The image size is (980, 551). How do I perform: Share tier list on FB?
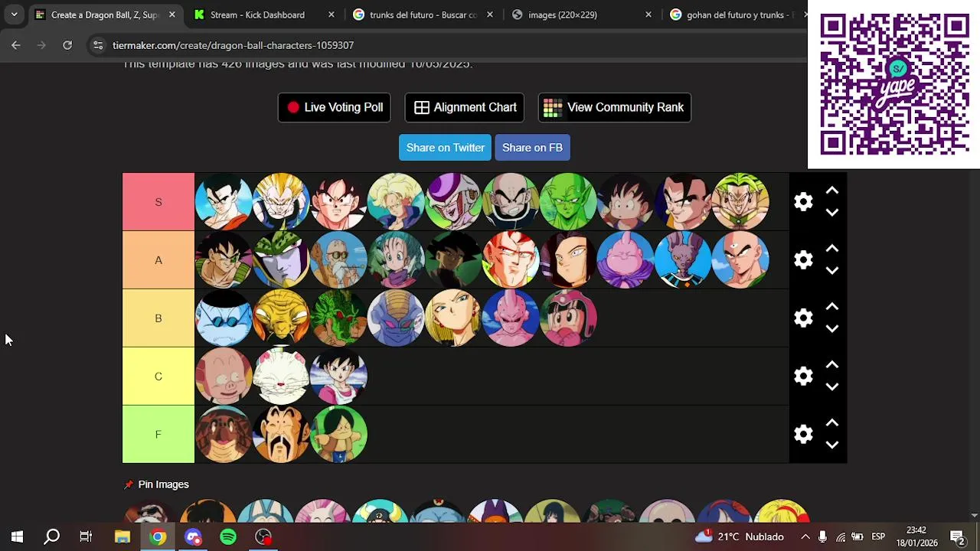pos(532,148)
